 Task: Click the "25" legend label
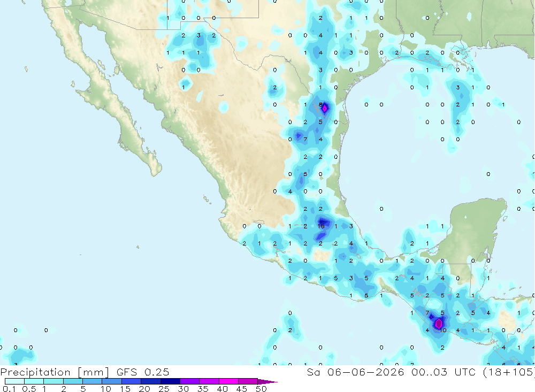tap(164, 389)
